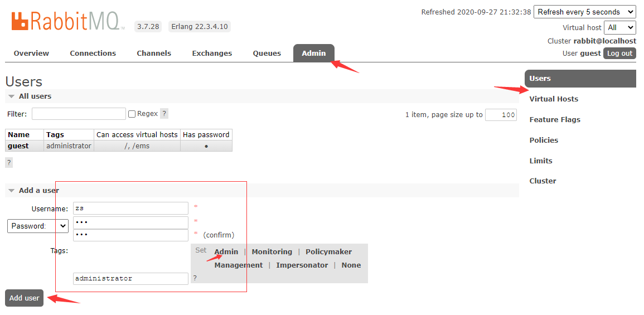This screenshot has width=644, height=315.
Task: Go to the Channels tab
Action: pyautogui.click(x=154, y=53)
